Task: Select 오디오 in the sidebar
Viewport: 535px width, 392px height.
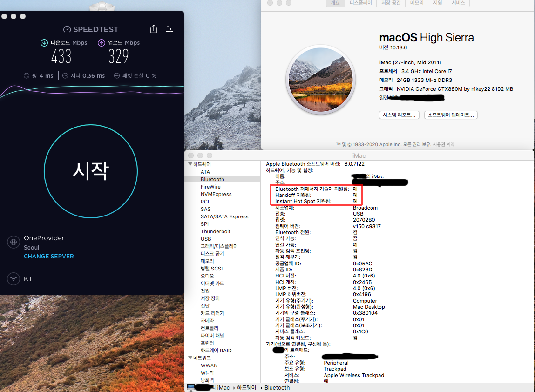Action: coord(207,276)
